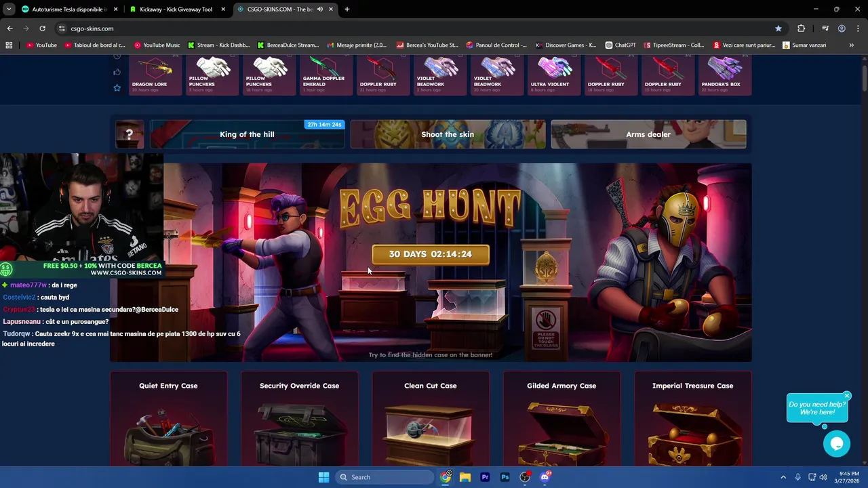Viewport: 868px width, 488px height.
Task: Open the YouTube Music bookmark
Action: click(157, 45)
